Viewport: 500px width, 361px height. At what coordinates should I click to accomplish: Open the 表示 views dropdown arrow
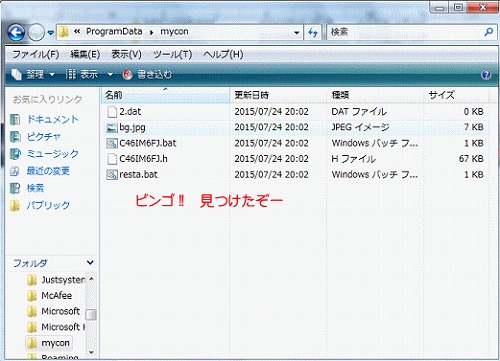pyautogui.click(x=110, y=75)
